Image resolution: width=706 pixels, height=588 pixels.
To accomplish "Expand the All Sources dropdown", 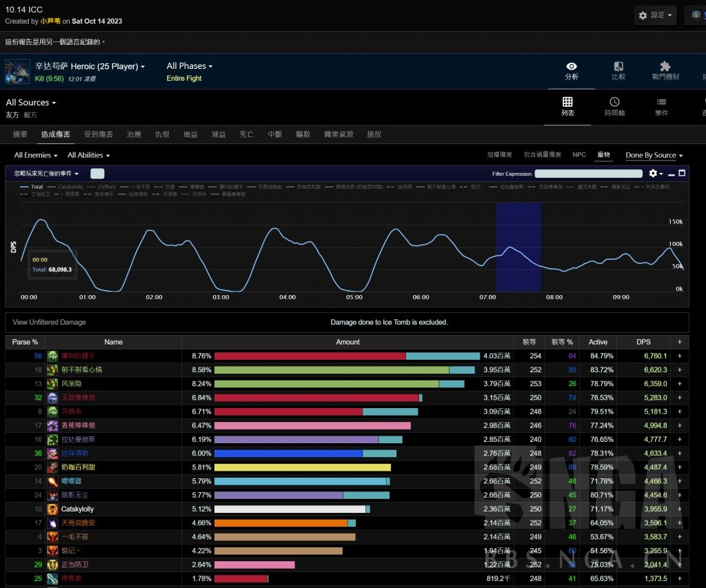I will [x=31, y=103].
